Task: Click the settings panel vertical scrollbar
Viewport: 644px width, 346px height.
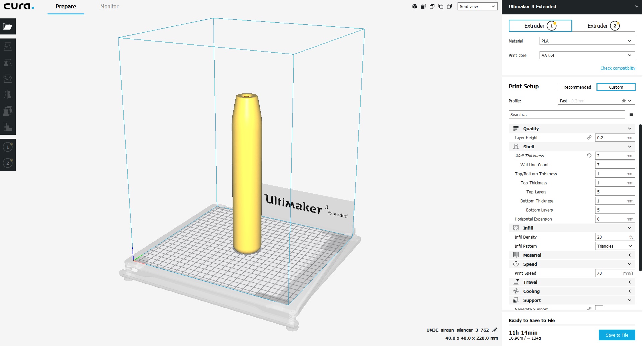Action: pyautogui.click(x=640, y=197)
